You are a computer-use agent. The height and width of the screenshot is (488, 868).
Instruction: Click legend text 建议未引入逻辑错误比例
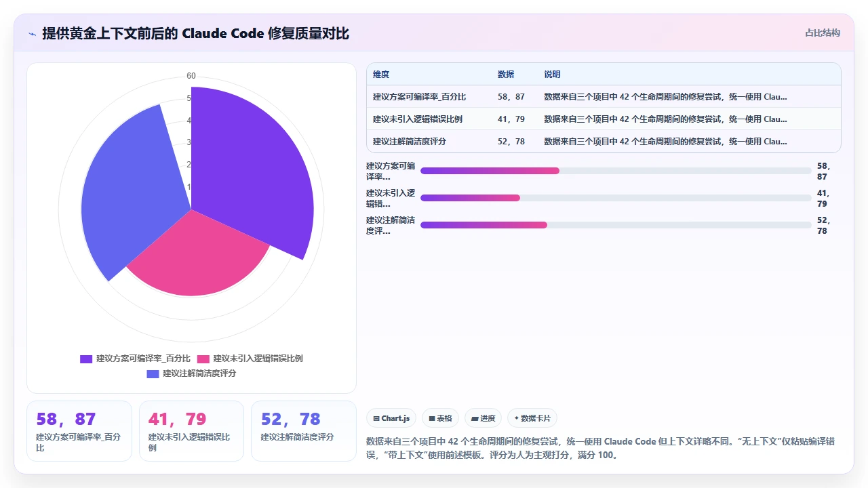(258, 359)
